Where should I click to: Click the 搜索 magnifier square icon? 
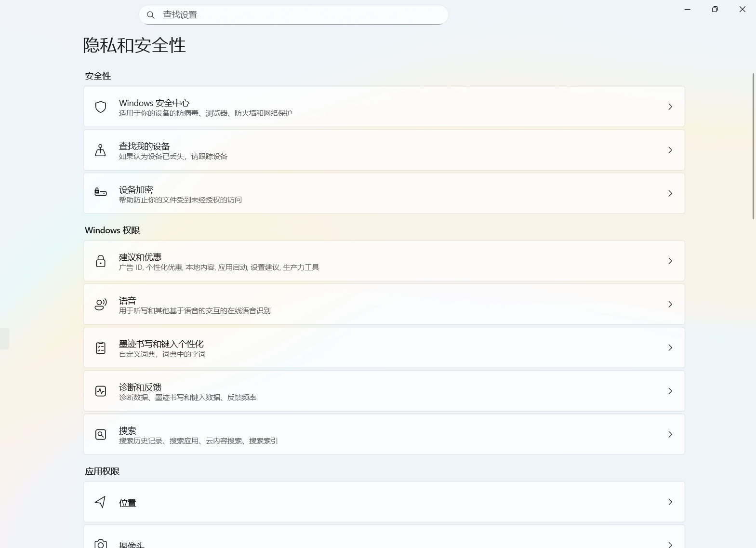point(101,434)
